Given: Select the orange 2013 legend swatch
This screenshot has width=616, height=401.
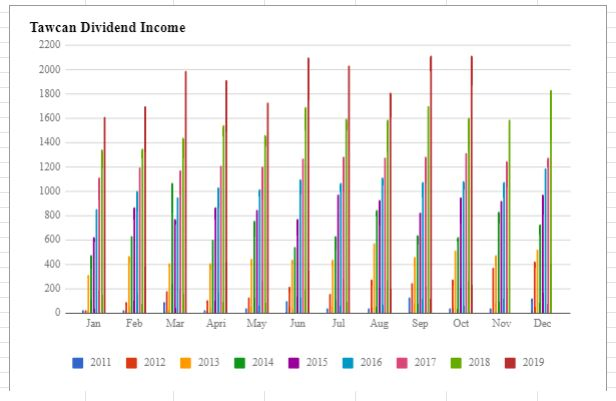Looking at the screenshot, I should coord(185,362).
